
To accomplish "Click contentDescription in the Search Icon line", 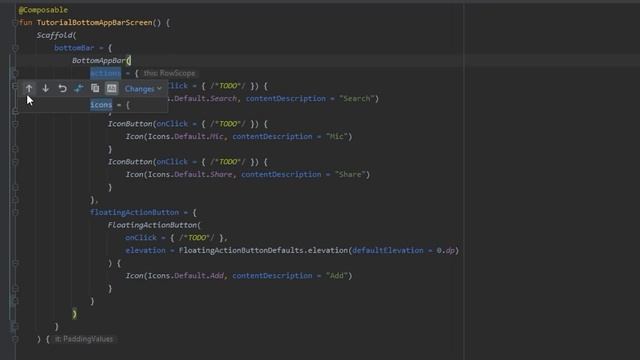I will click(x=286, y=98).
